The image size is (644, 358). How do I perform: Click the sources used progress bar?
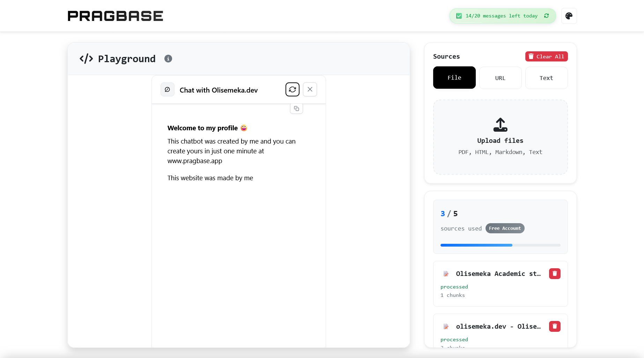click(x=500, y=245)
